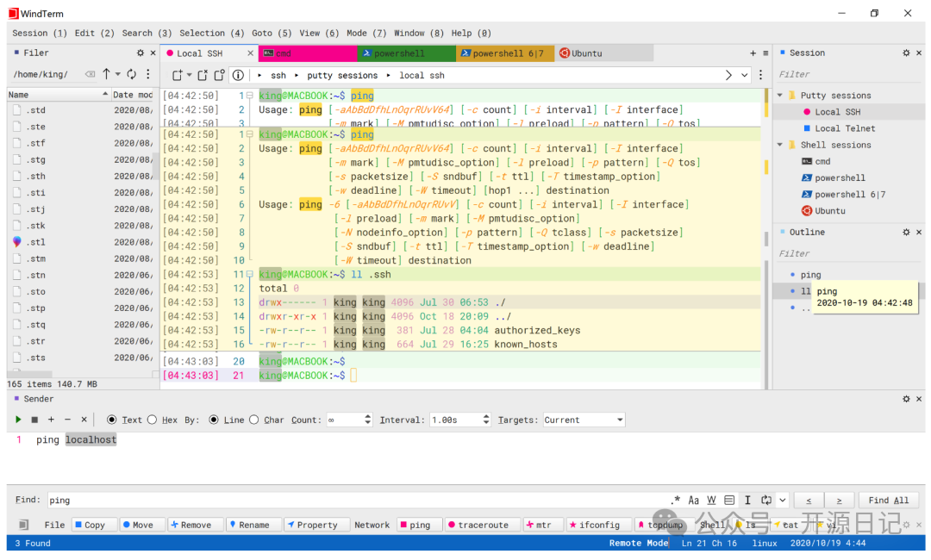Screen dimensions: 931x560
Task: Click the Find All button
Action: tap(888, 500)
